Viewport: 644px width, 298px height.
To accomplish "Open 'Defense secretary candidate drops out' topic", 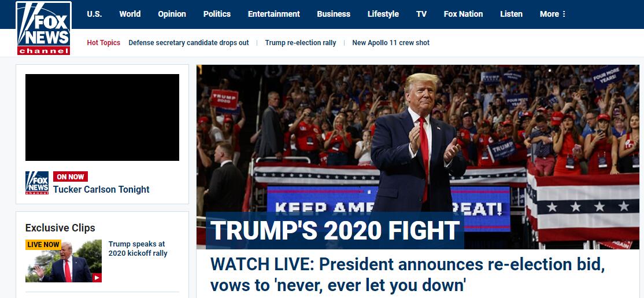I will coord(188,43).
